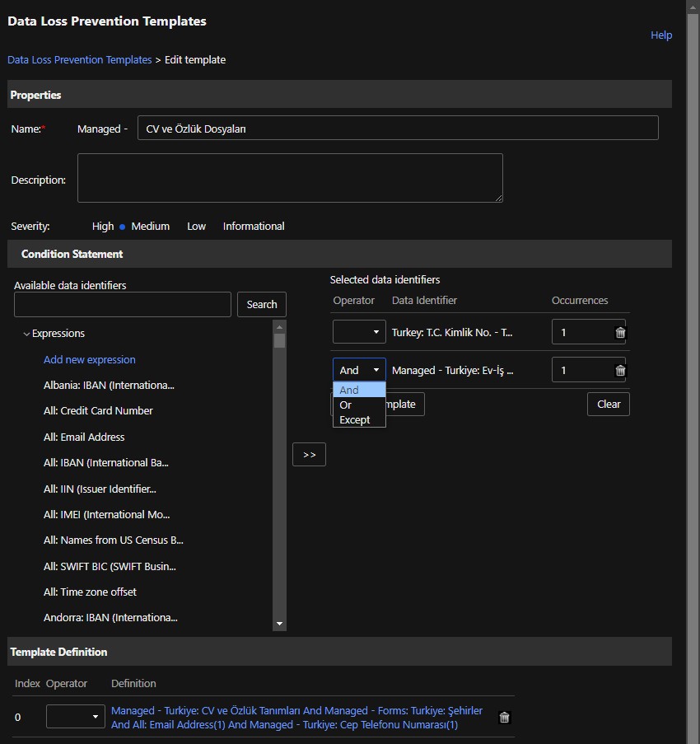The image size is (700, 744).
Task: Clear the selected data identifiers
Action: (608, 405)
